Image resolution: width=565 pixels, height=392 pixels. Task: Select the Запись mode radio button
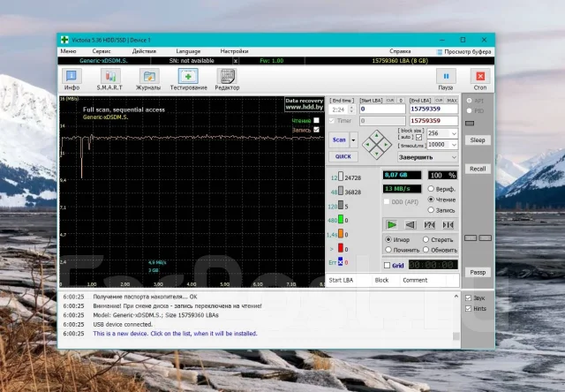coord(431,210)
